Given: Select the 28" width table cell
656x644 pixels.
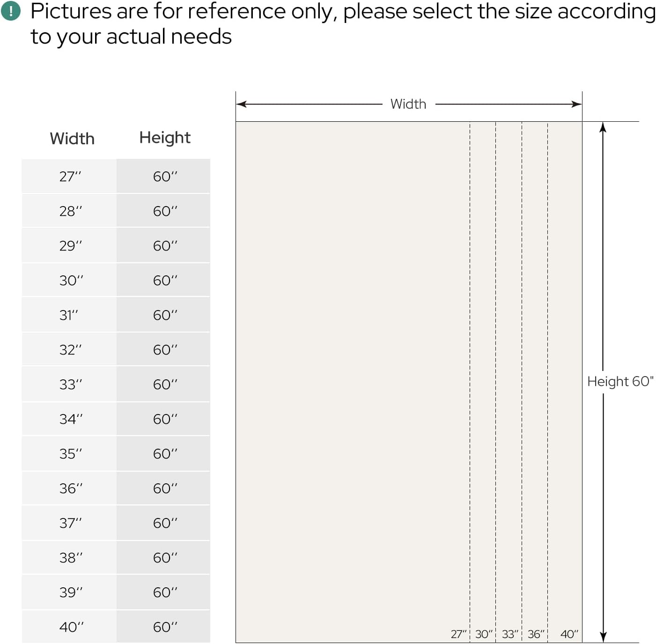Looking at the screenshot, I should (x=70, y=211).
